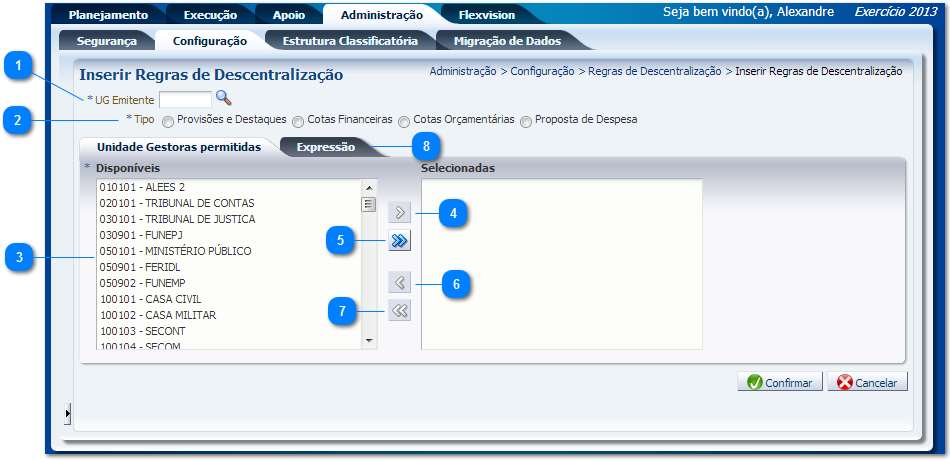Open the Segurança sub-tab

click(106, 41)
